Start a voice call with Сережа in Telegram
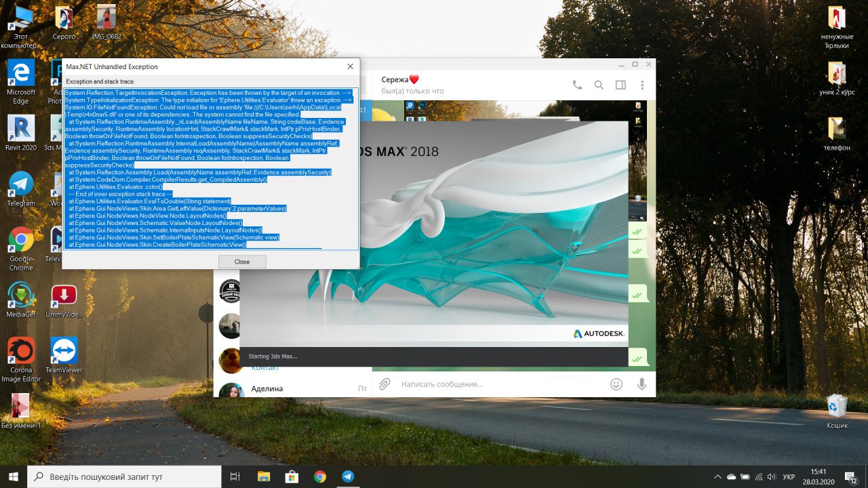Screen dimensions: 868x488 pyautogui.click(x=577, y=85)
